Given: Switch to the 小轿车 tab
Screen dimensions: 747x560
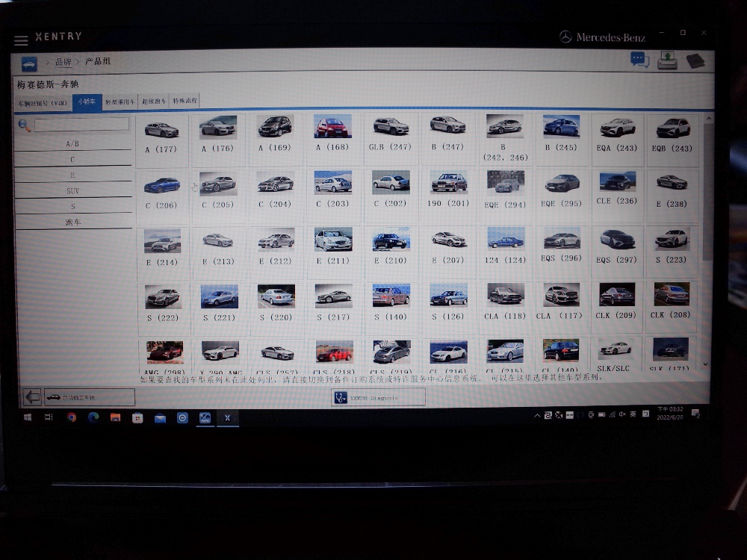Looking at the screenshot, I should (86, 102).
